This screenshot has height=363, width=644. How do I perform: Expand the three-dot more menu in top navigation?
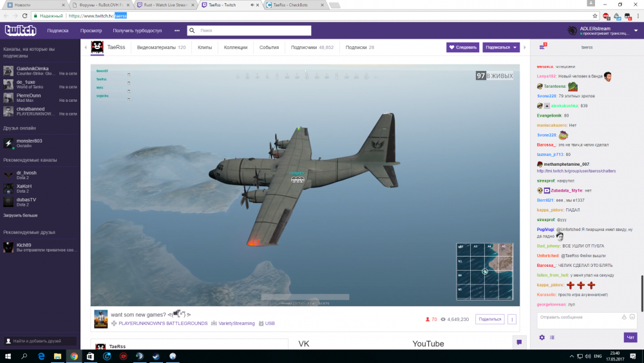click(177, 30)
